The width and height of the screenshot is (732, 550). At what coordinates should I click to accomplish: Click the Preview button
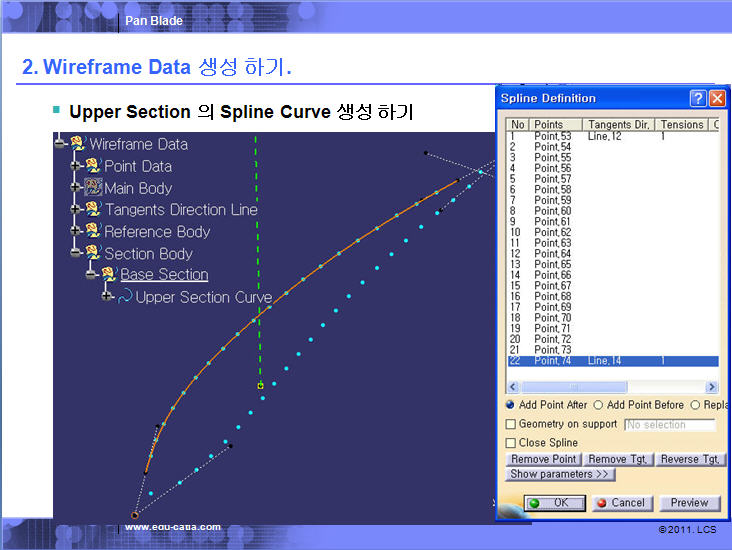(x=689, y=503)
